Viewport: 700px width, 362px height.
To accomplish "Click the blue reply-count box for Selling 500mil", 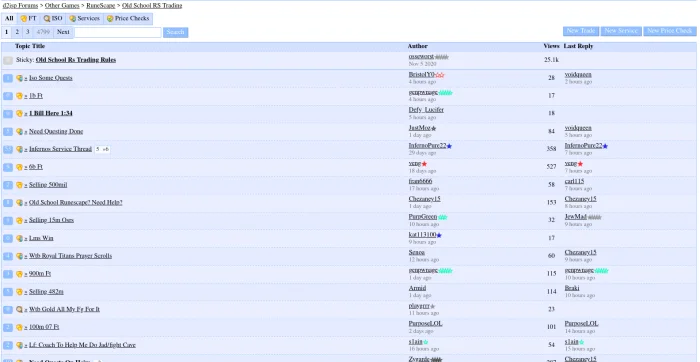I will tap(8, 185).
